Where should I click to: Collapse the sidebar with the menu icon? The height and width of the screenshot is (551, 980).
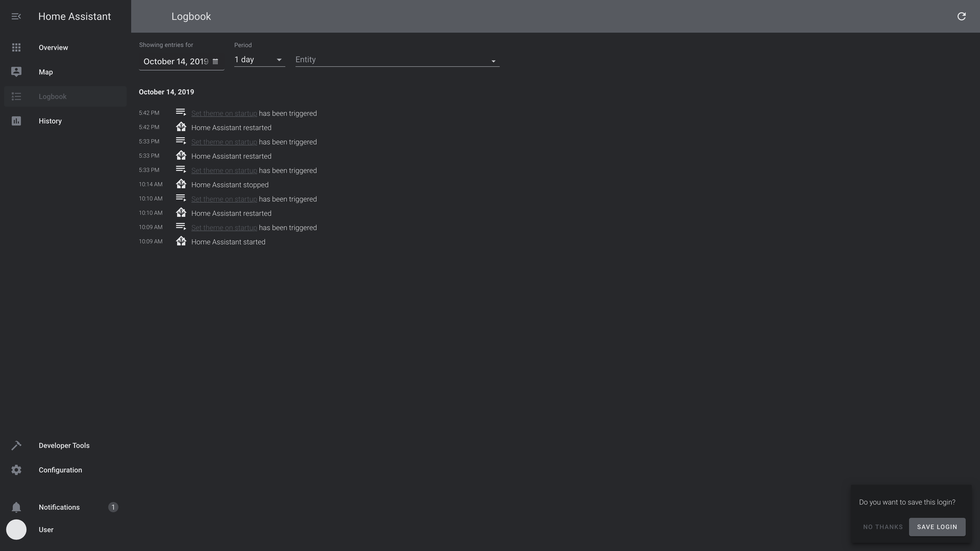click(16, 16)
